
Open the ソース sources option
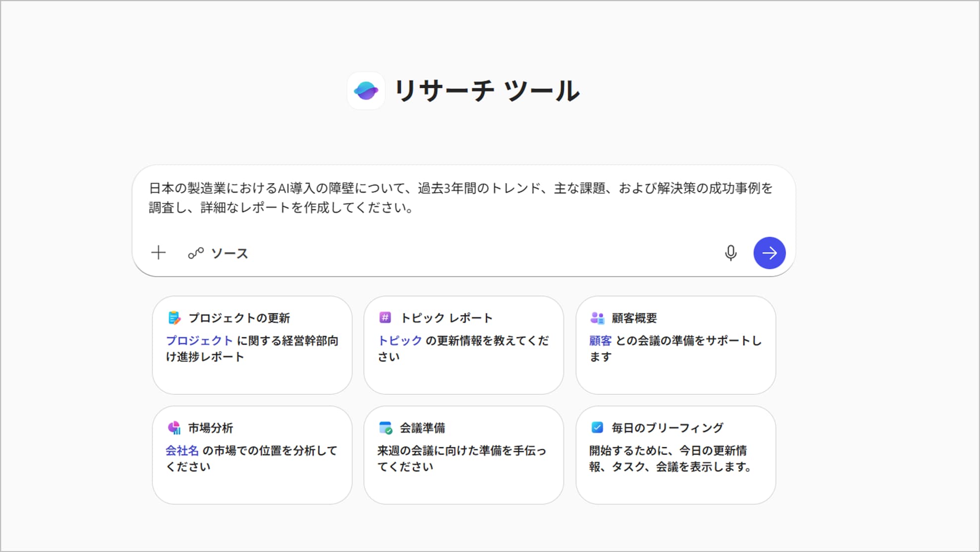click(218, 253)
